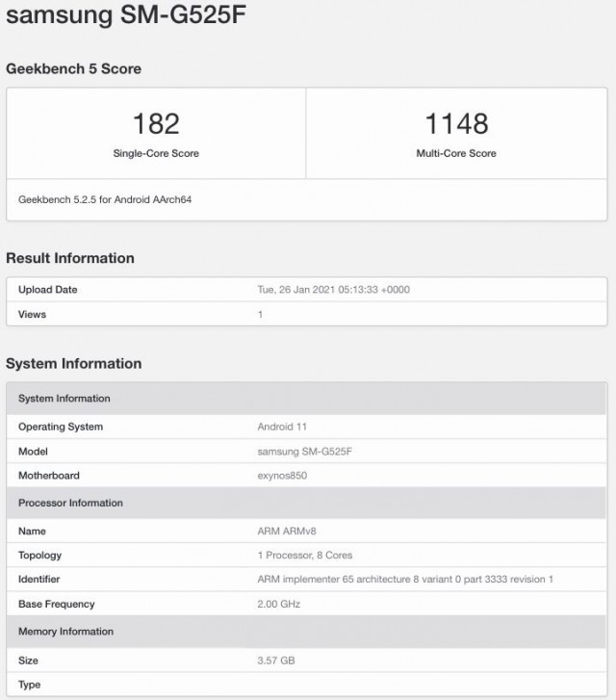Click the 182 single-core score value
Image resolution: width=616 pixels, height=700 pixels.
156,124
